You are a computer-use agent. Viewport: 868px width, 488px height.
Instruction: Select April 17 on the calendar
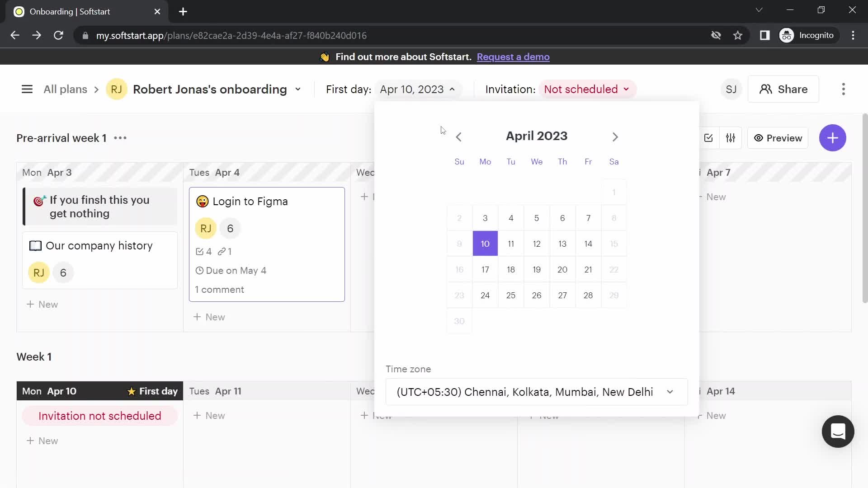485,269
